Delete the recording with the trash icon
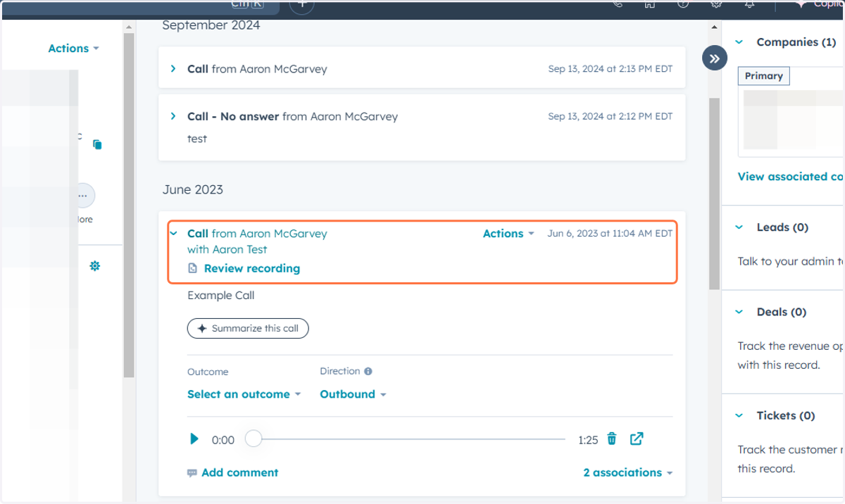Image resolution: width=845 pixels, height=504 pixels. 612,439
